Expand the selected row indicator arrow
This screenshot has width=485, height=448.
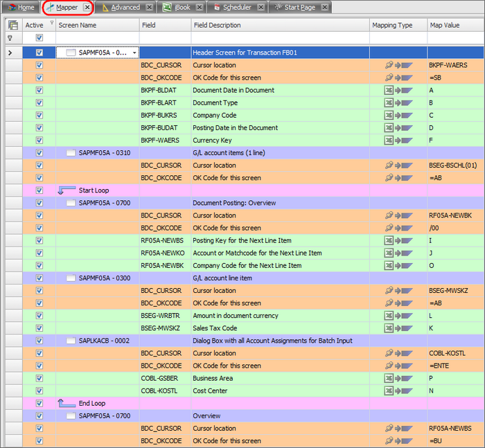click(x=10, y=53)
